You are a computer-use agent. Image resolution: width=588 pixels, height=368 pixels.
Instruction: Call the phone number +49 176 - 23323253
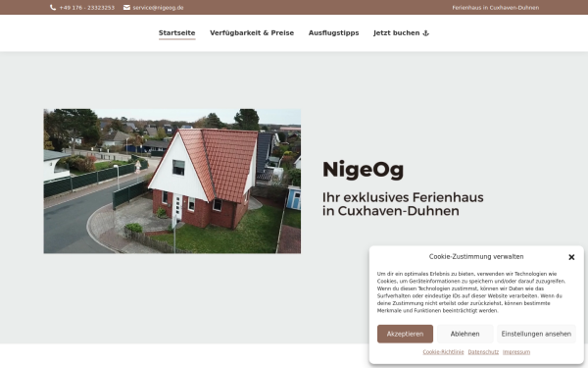(x=87, y=8)
